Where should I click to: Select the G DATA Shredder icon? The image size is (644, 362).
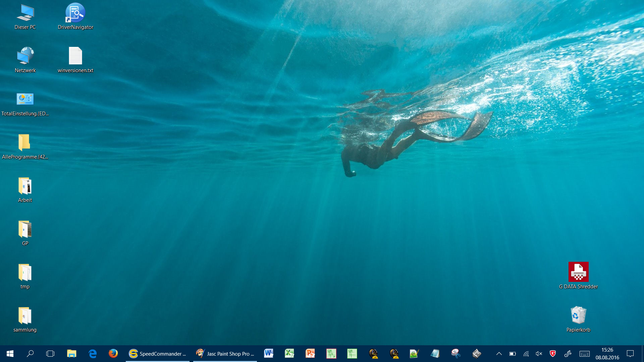(578, 276)
